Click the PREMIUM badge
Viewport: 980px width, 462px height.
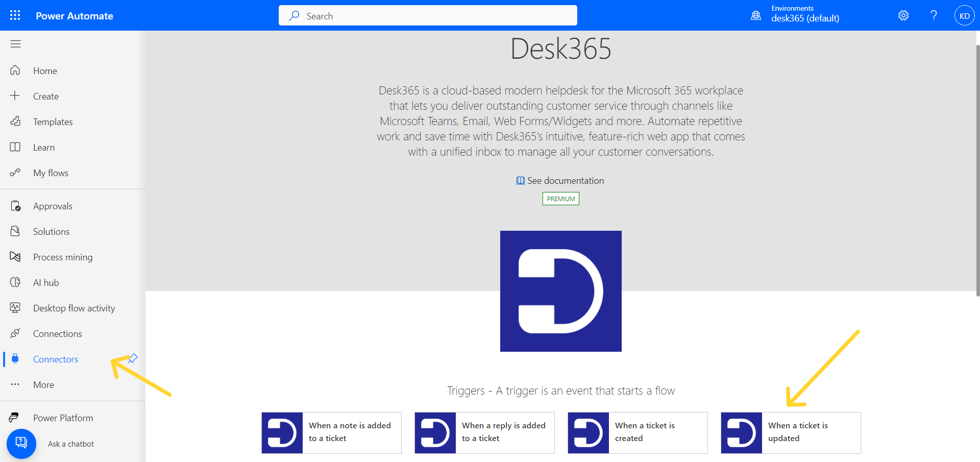[x=560, y=199]
